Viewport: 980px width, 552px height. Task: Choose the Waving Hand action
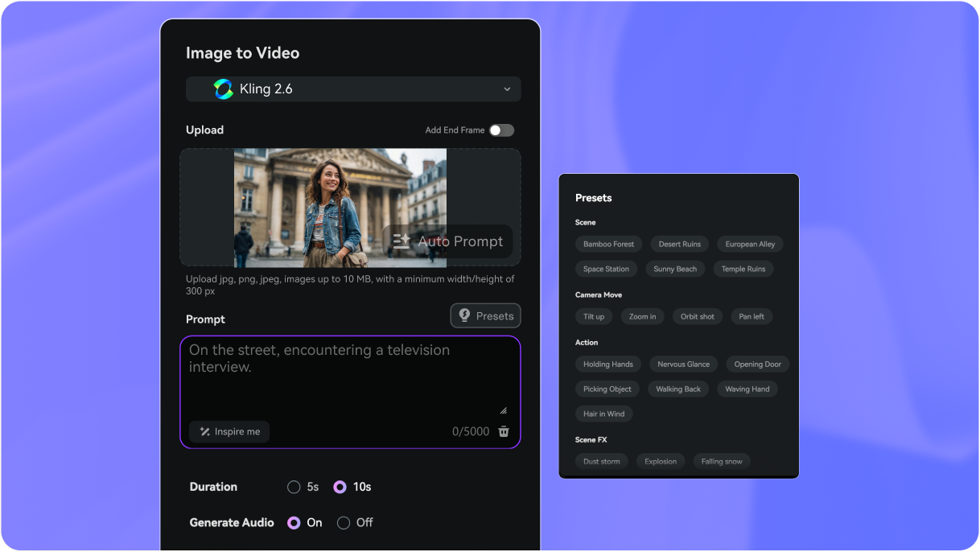pyautogui.click(x=747, y=389)
